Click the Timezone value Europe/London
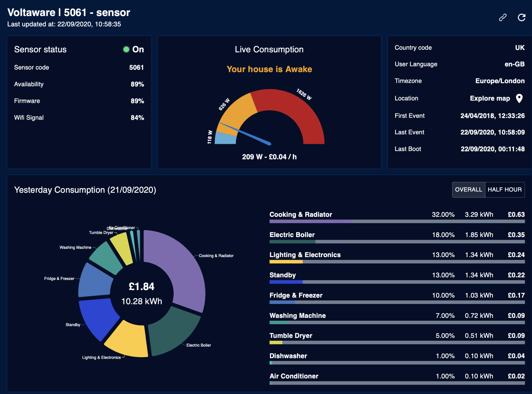Image resolution: width=532 pixels, height=394 pixels. coord(500,81)
